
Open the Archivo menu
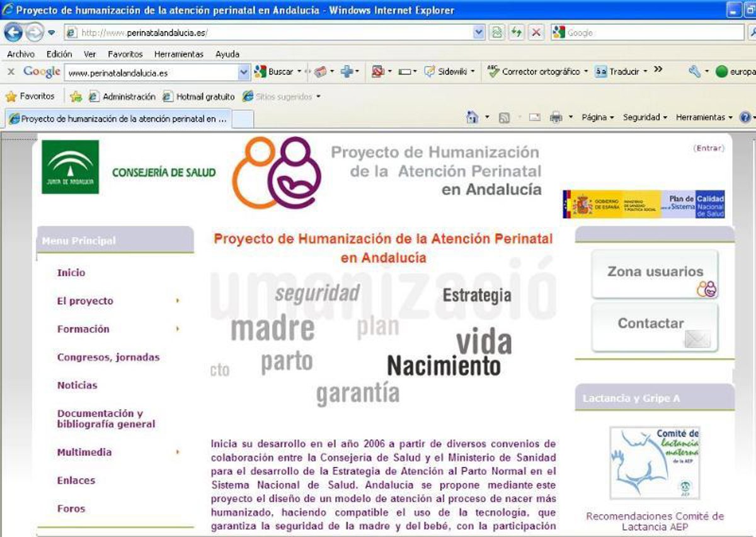[21, 54]
